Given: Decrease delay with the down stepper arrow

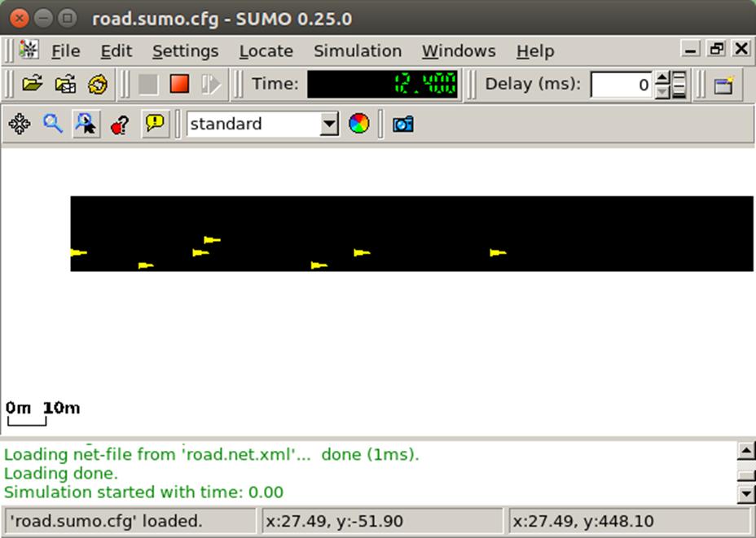Looking at the screenshot, I should tap(662, 91).
